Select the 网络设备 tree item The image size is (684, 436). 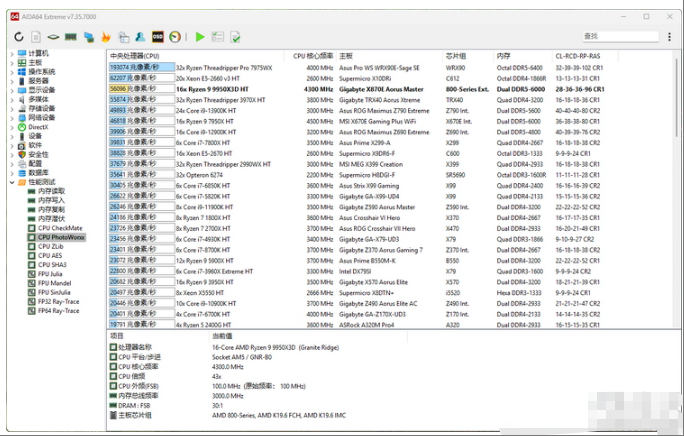[37, 118]
